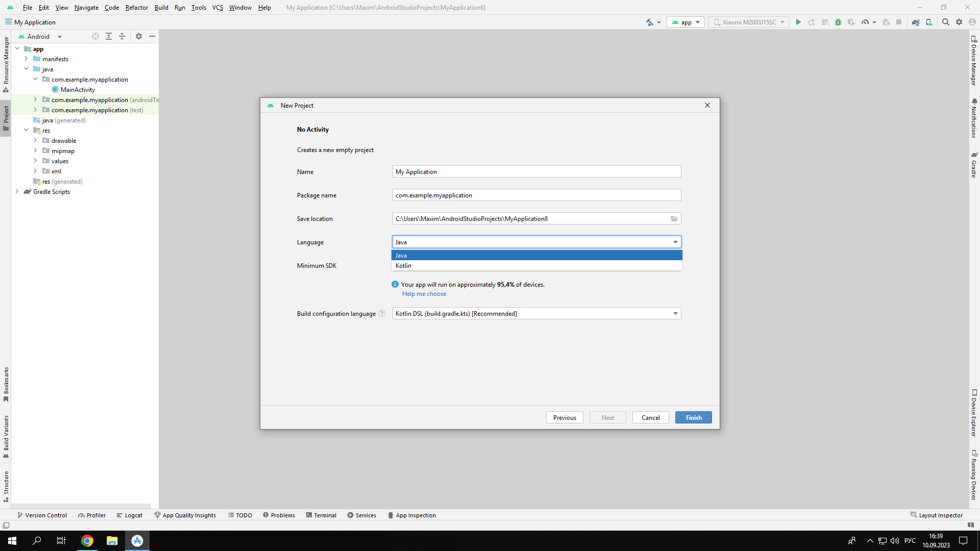Click the Finish button
980x551 pixels.
(693, 417)
